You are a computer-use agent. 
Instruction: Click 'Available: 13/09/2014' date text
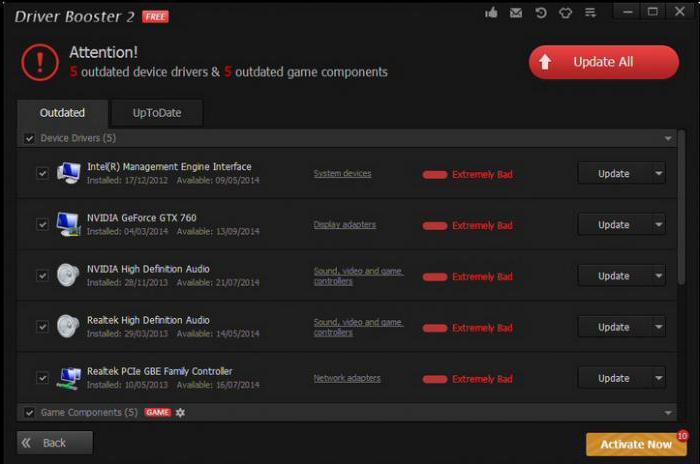pos(218,231)
